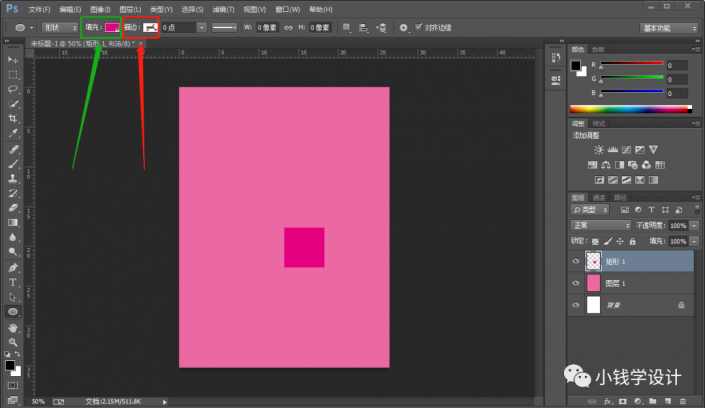Screen dimensions: 705x408
Task: Toggle lock all
Action: tap(633, 242)
